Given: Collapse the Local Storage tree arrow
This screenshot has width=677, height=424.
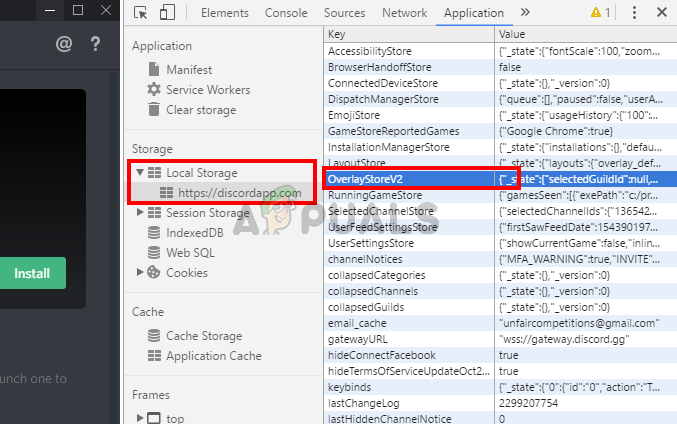Looking at the screenshot, I should (x=139, y=172).
